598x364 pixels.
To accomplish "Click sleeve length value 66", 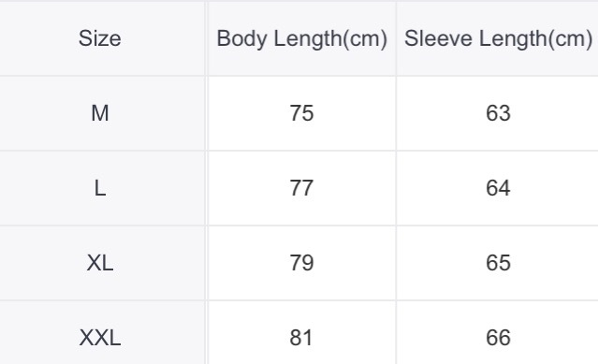I will (498, 338).
